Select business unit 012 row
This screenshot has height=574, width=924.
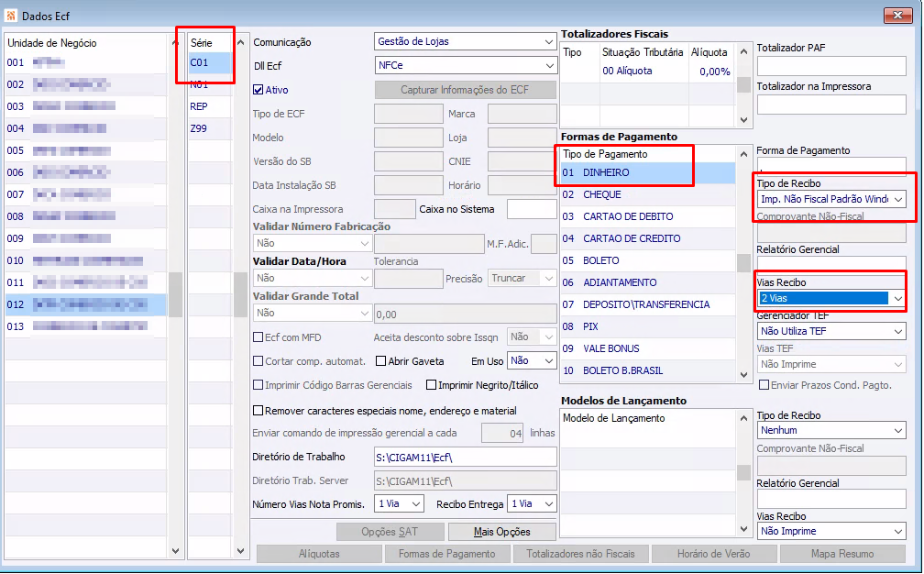point(86,304)
